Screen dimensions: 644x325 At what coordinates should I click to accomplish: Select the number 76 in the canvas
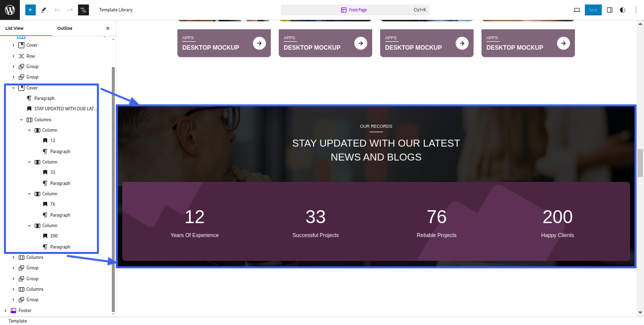(437, 217)
